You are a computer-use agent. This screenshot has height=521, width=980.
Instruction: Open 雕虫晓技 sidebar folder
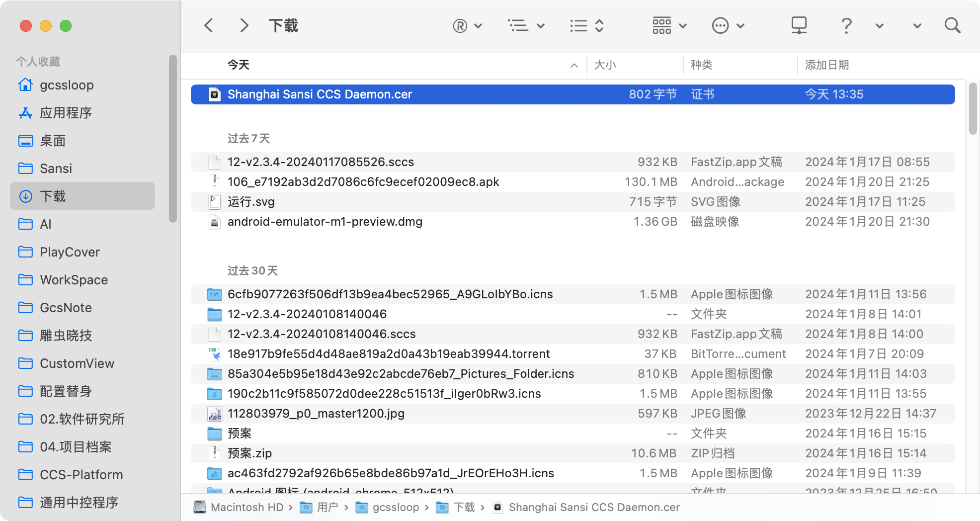(x=82, y=336)
